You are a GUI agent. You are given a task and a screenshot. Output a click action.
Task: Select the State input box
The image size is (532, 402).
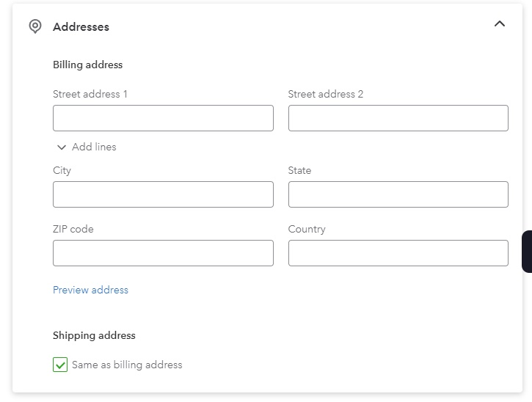[398, 194]
